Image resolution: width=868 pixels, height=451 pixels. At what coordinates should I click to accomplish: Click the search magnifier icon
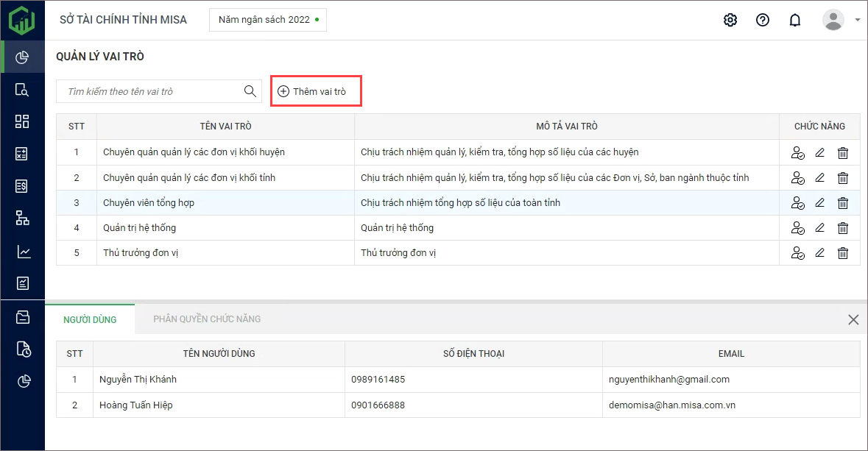(x=250, y=91)
